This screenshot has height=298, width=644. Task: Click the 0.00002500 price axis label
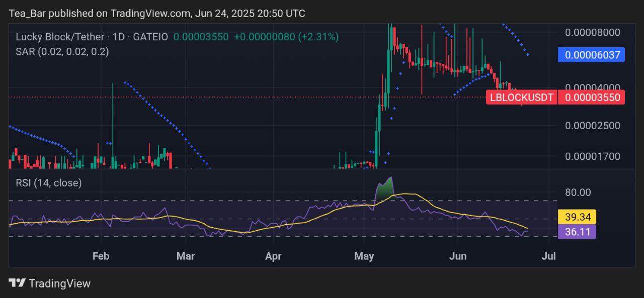point(592,125)
